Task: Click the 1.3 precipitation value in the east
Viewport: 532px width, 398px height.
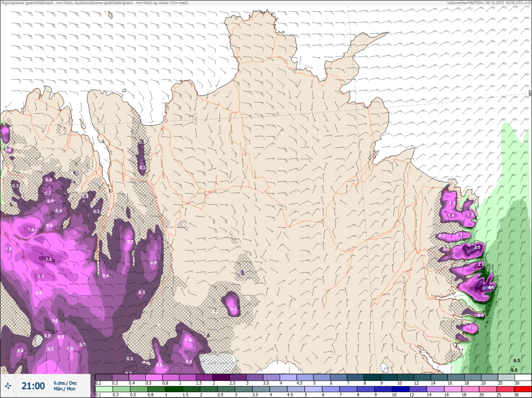Action: (x=470, y=215)
